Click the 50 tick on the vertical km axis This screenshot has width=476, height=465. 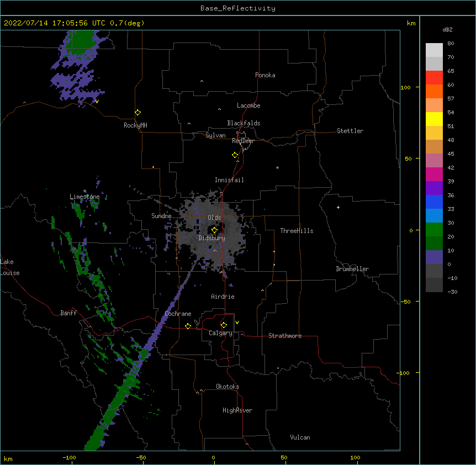[408, 158]
